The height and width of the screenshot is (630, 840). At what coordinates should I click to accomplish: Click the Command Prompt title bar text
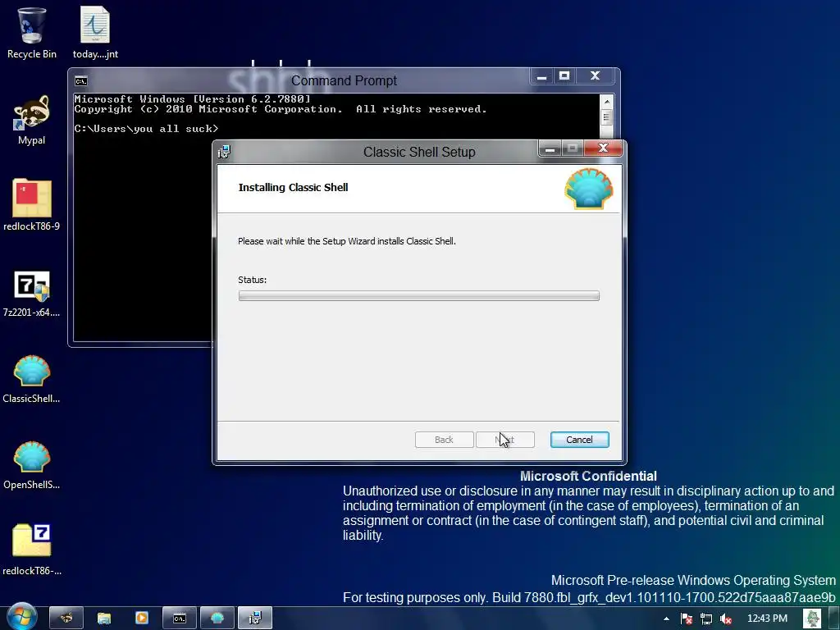point(344,81)
